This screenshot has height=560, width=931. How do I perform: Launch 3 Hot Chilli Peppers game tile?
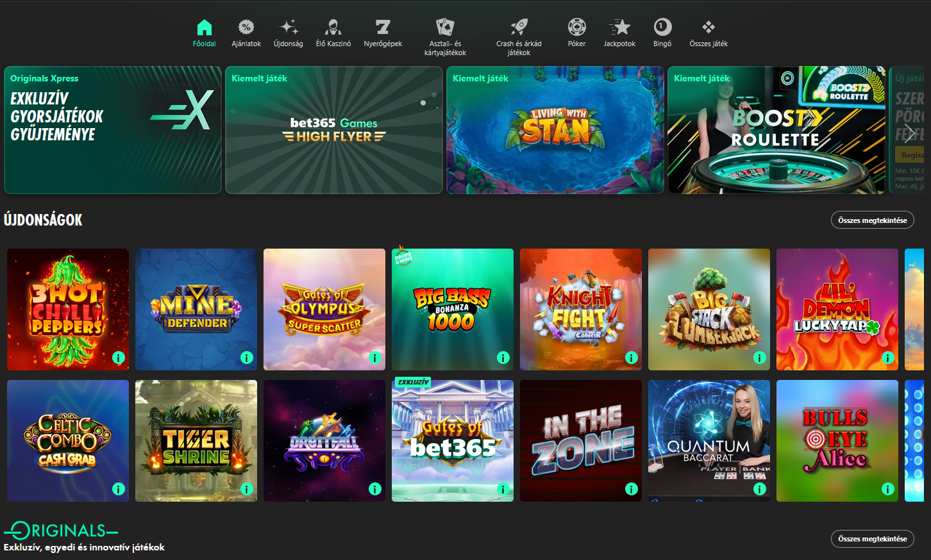click(x=68, y=309)
